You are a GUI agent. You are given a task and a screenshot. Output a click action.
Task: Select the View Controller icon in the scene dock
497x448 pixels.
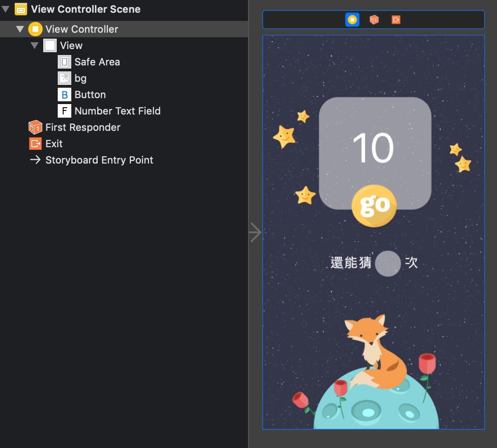[353, 20]
